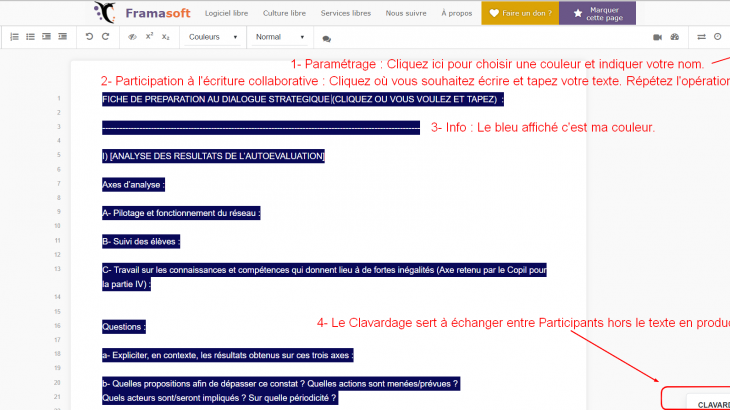Open the timeslider clock icon
The height and width of the screenshot is (410, 730).
click(x=717, y=37)
